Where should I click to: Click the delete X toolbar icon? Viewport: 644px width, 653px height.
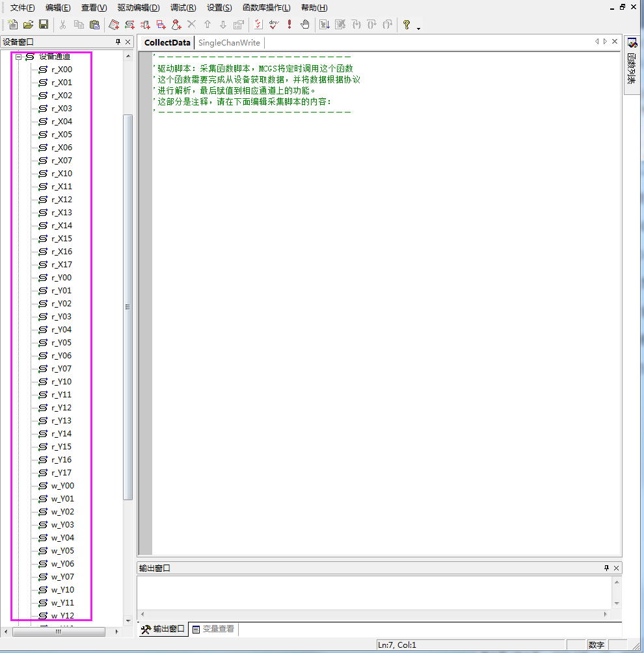click(192, 24)
